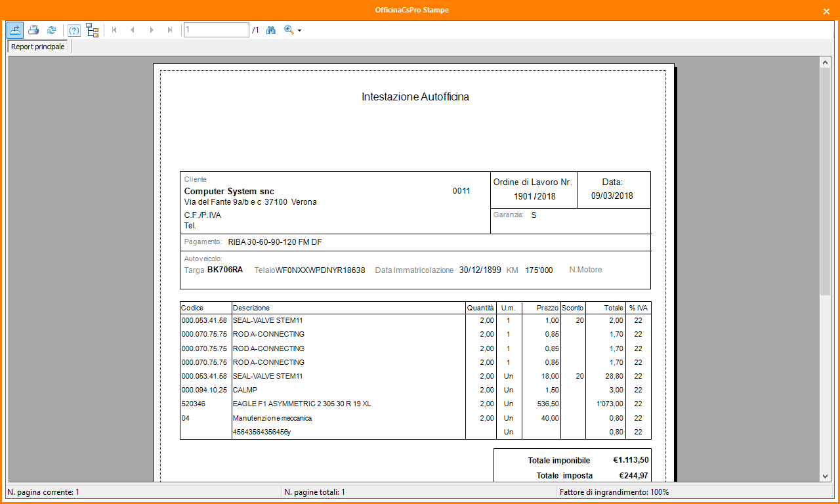Go to next page arrow

point(152,30)
